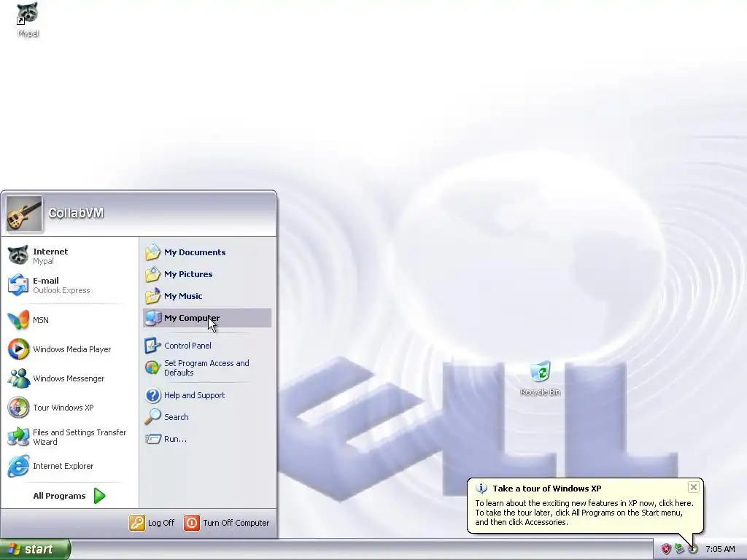Open the My Pictures folder icon
This screenshot has width=747, height=560.
(152, 274)
